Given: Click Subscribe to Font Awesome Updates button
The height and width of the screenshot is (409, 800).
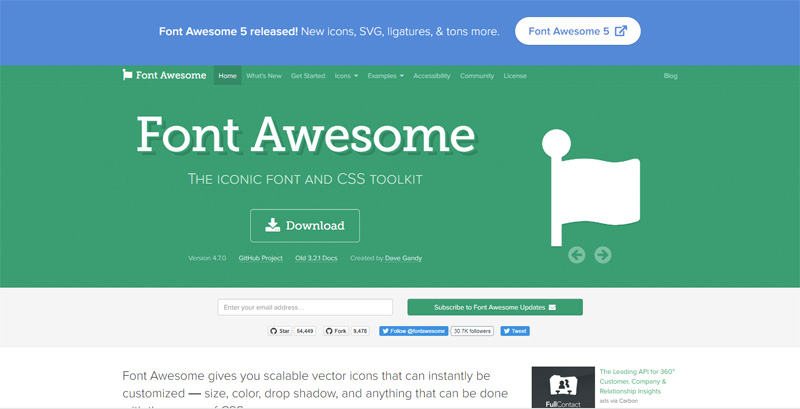Looking at the screenshot, I should pos(495,307).
